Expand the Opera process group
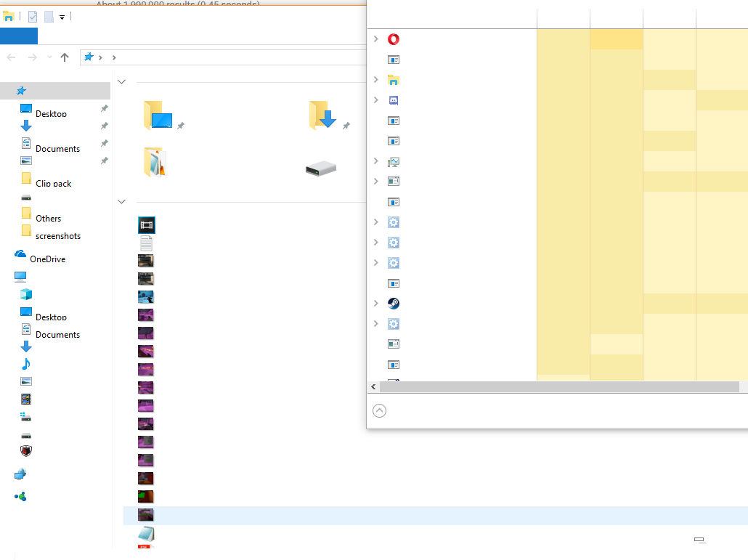The height and width of the screenshot is (560, 748). point(376,38)
